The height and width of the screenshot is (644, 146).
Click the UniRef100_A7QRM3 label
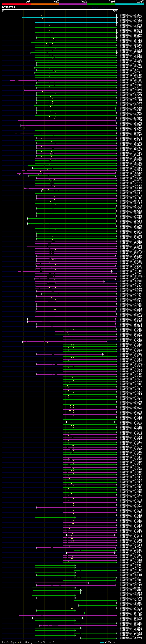point(131,52)
